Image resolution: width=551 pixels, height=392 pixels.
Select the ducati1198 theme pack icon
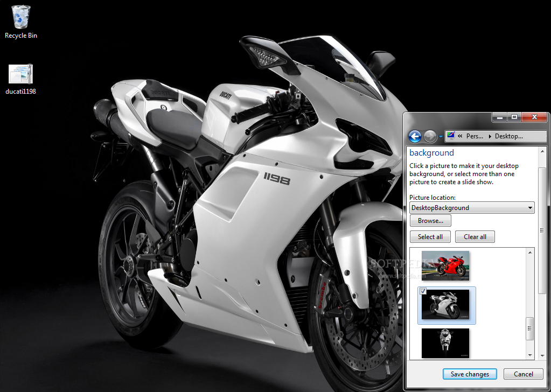[x=20, y=79]
